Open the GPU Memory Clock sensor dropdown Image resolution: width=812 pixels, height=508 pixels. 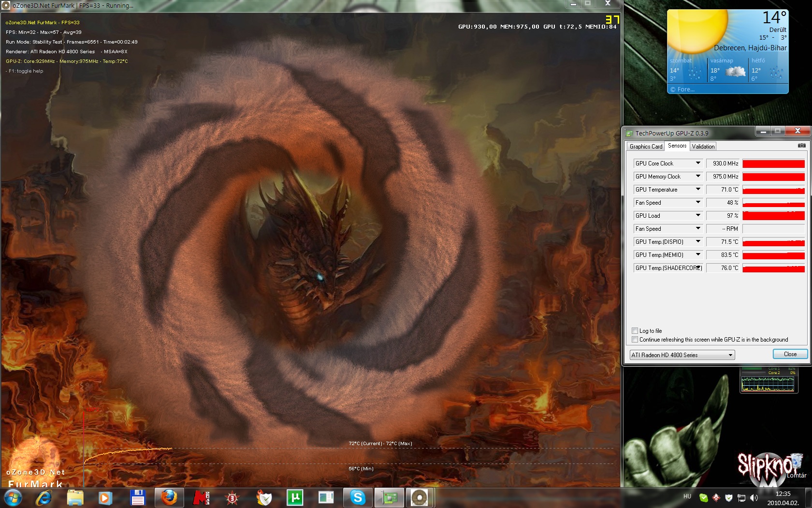(698, 176)
